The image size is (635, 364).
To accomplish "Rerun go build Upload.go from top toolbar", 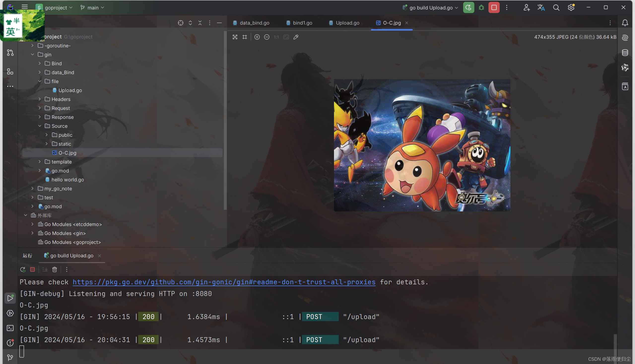I will point(468,7).
